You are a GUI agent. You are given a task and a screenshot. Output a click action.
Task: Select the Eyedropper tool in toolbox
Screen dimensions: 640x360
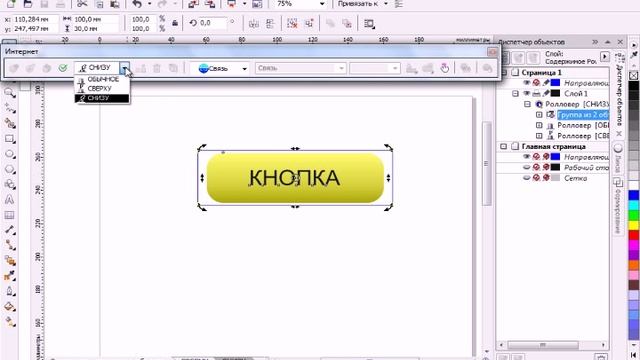10,276
